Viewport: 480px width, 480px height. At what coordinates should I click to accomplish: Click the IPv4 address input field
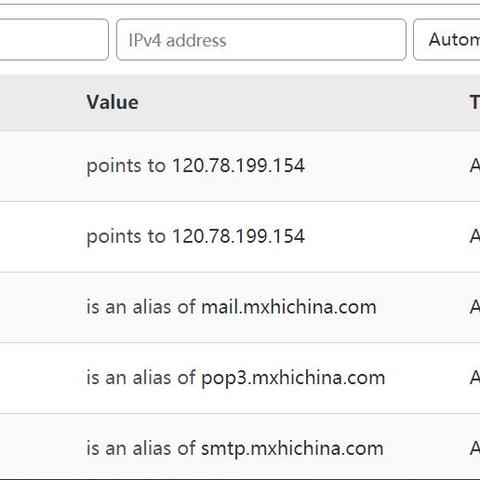[261, 40]
